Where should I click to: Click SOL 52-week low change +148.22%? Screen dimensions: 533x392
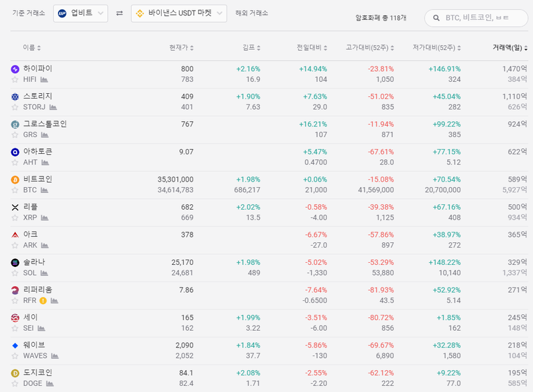[444, 263]
